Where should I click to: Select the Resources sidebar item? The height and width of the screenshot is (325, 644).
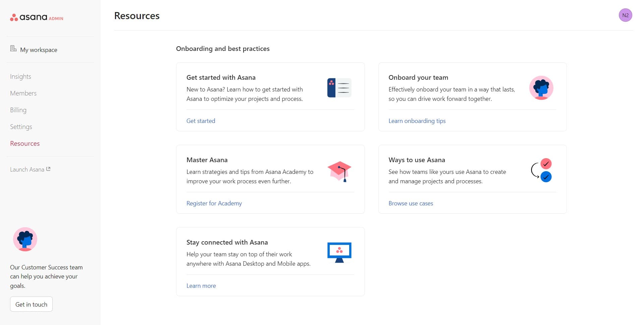point(25,143)
